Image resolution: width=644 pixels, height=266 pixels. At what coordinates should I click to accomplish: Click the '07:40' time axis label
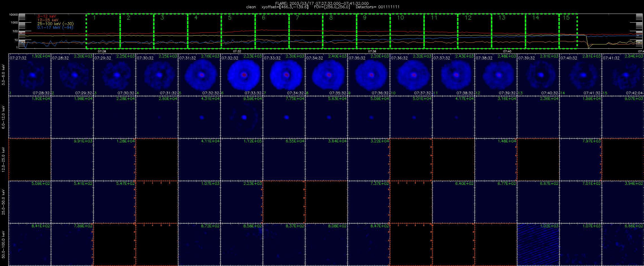507,52
